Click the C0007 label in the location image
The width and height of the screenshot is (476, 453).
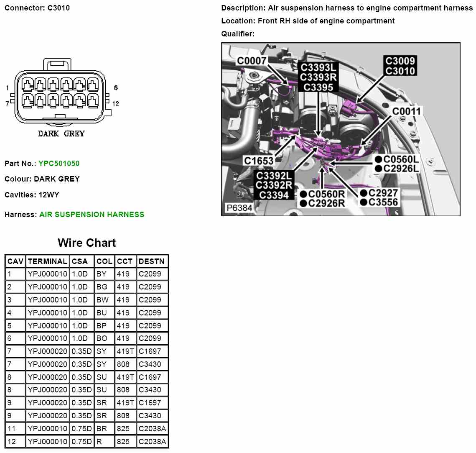pos(252,61)
